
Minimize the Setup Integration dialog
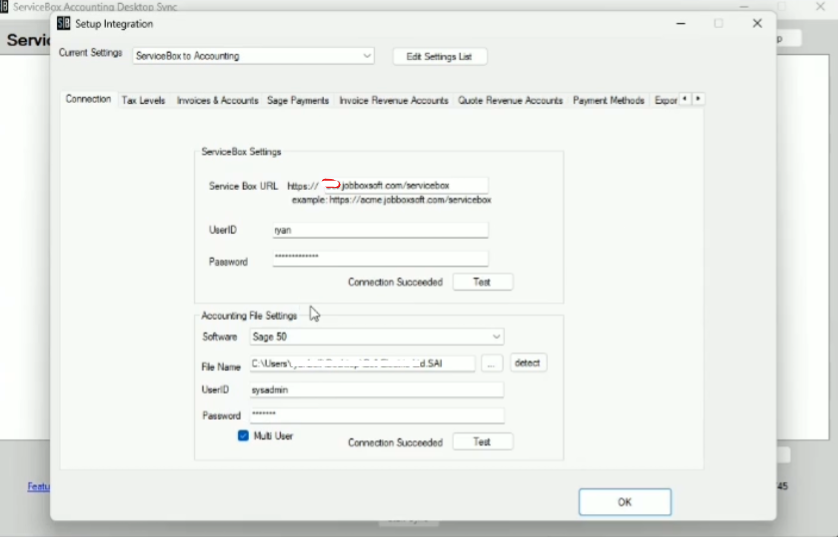tap(681, 24)
